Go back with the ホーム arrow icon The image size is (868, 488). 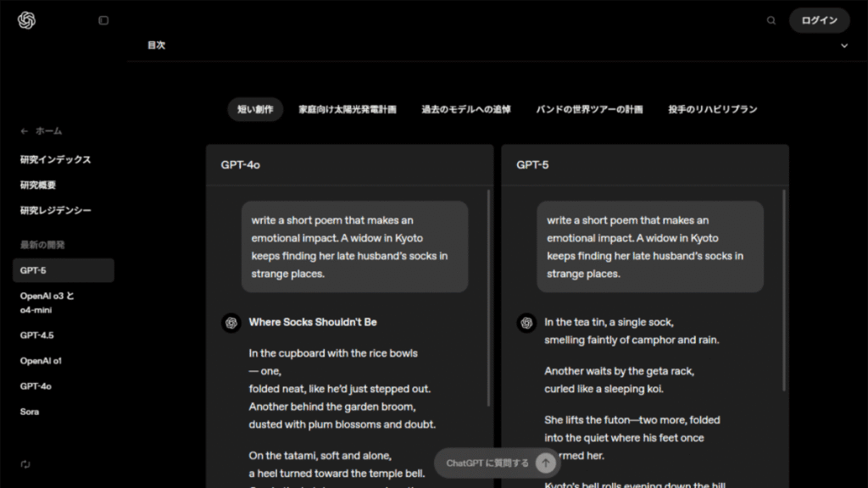pyautogui.click(x=24, y=131)
